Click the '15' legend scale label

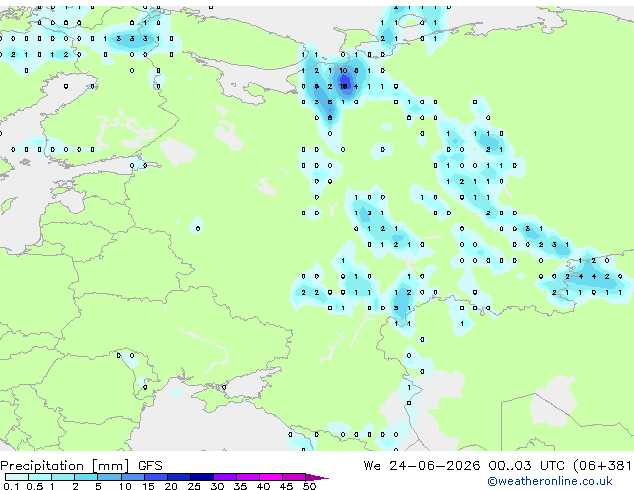(x=148, y=486)
